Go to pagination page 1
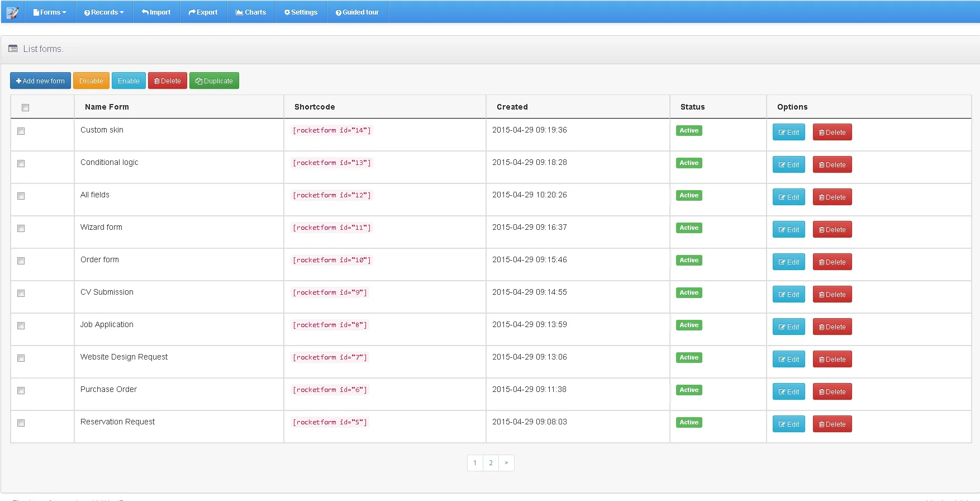 pos(475,462)
